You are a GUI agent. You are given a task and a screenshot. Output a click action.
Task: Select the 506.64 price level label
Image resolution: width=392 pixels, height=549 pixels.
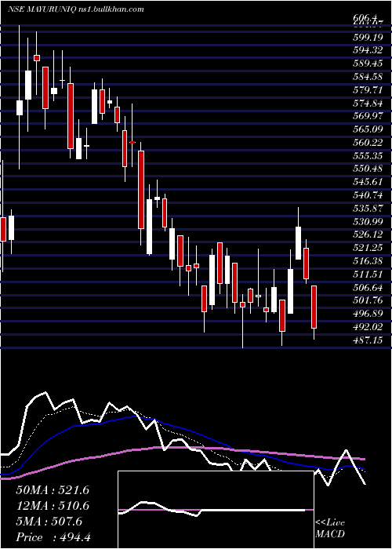tap(368, 288)
